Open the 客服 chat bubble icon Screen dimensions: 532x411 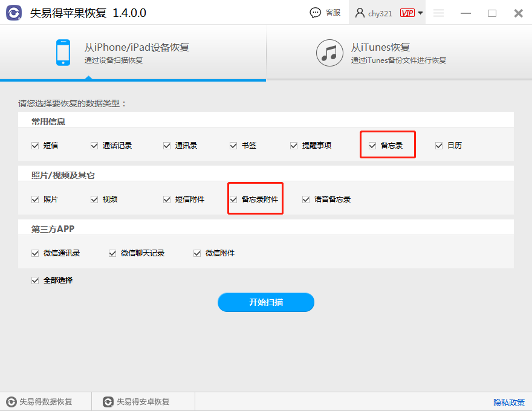(315, 13)
